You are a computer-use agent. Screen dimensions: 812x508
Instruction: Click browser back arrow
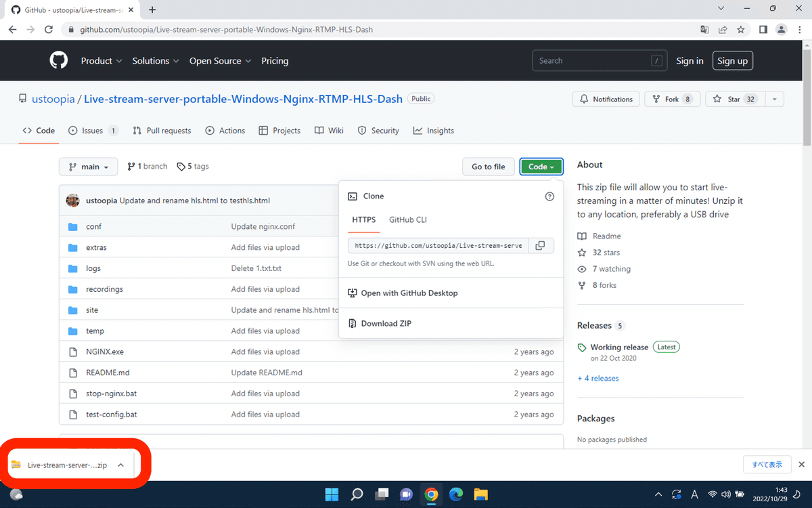(x=12, y=30)
